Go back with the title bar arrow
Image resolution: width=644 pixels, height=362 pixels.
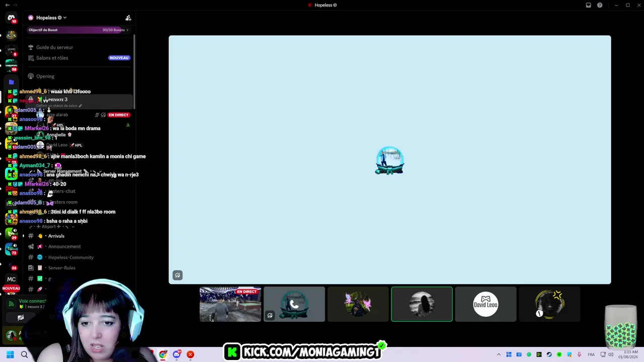[x=7, y=5]
